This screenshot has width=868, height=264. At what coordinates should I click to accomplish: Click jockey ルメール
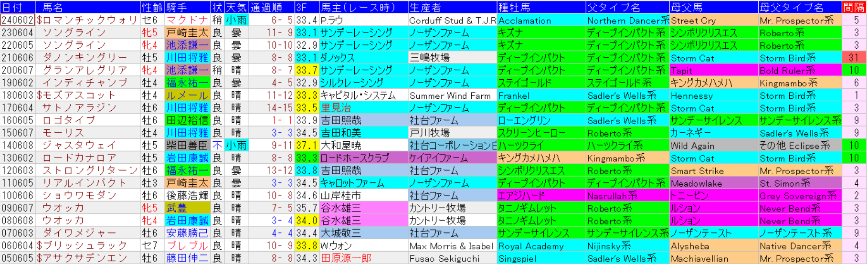(188, 95)
